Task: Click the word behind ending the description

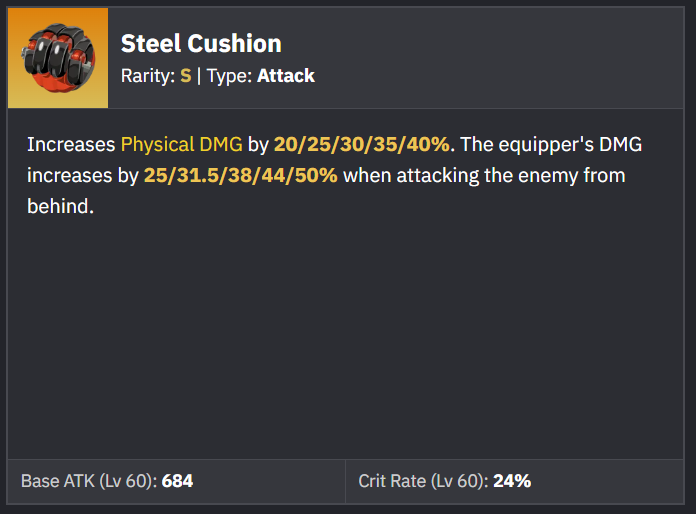Action: (60, 209)
